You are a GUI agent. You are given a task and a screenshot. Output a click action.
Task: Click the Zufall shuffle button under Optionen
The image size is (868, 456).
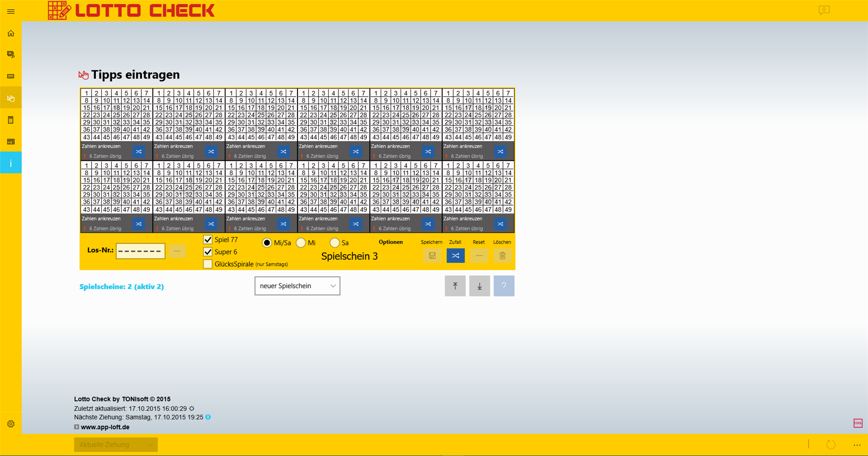455,255
